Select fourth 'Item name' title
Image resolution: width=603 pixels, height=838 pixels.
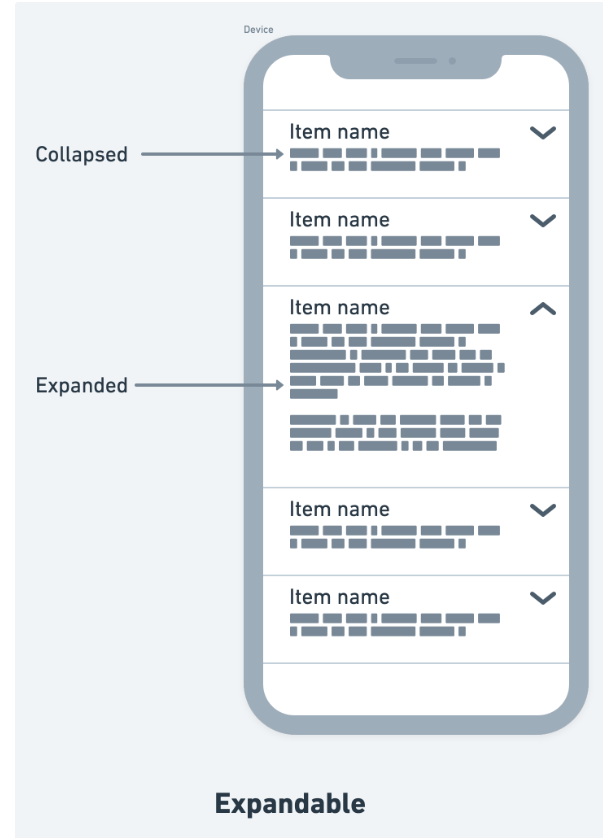click(x=339, y=509)
